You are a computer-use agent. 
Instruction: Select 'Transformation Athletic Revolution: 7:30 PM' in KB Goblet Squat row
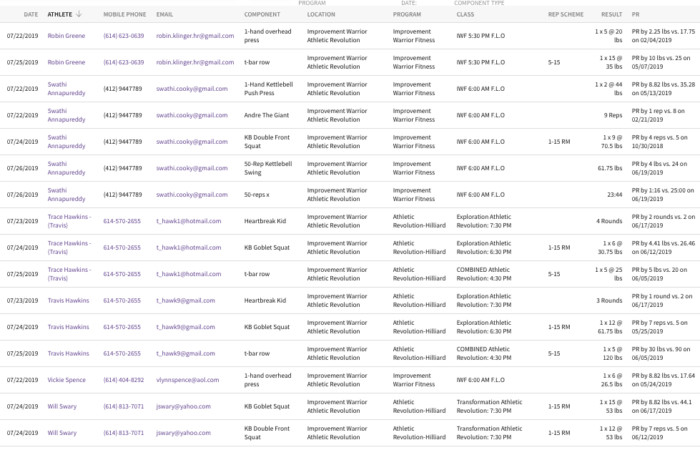click(x=489, y=406)
